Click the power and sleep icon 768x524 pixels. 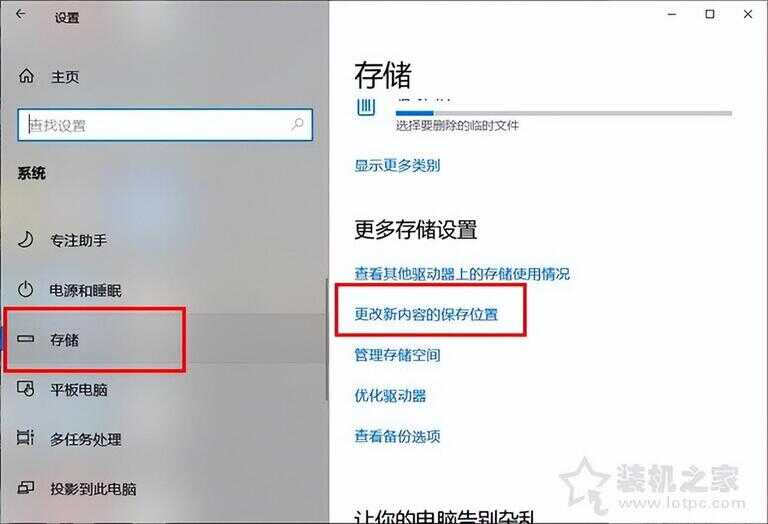tap(25, 289)
